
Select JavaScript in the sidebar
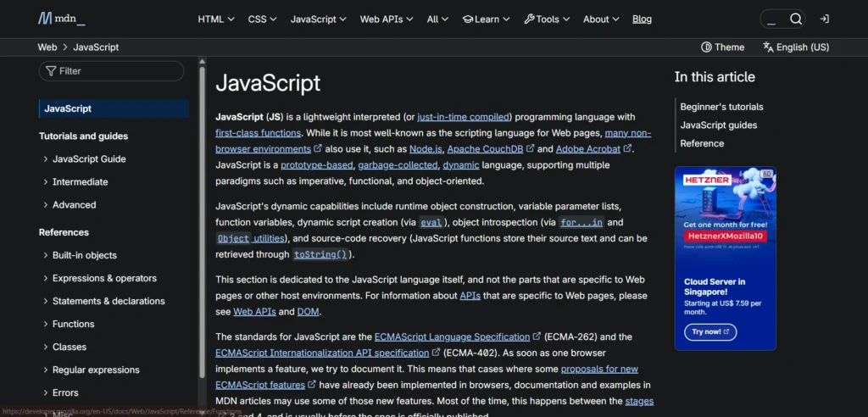tap(114, 108)
